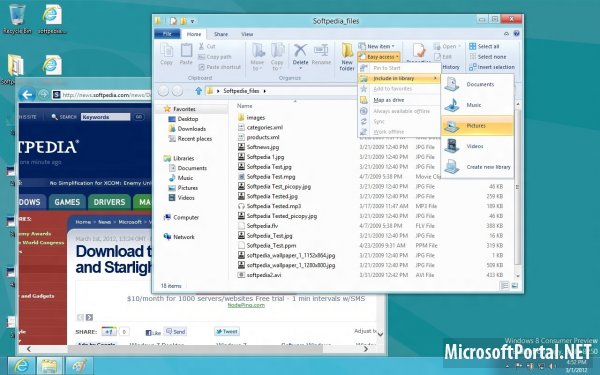This screenshot has width=600, height=375.
Task: Click the Copy to icon
Action: [277, 57]
